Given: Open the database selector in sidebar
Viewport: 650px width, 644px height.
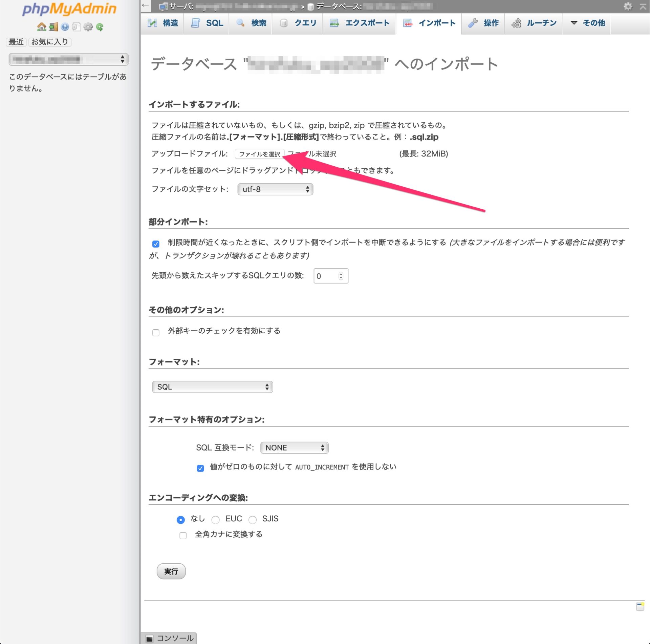Looking at the screenshot, I should 68,60.
